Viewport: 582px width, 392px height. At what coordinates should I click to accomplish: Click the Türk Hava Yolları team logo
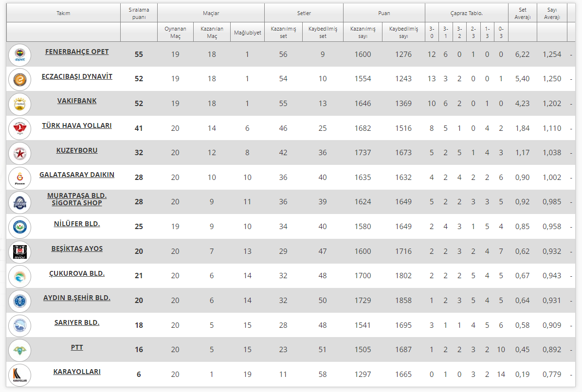point(20,128)
